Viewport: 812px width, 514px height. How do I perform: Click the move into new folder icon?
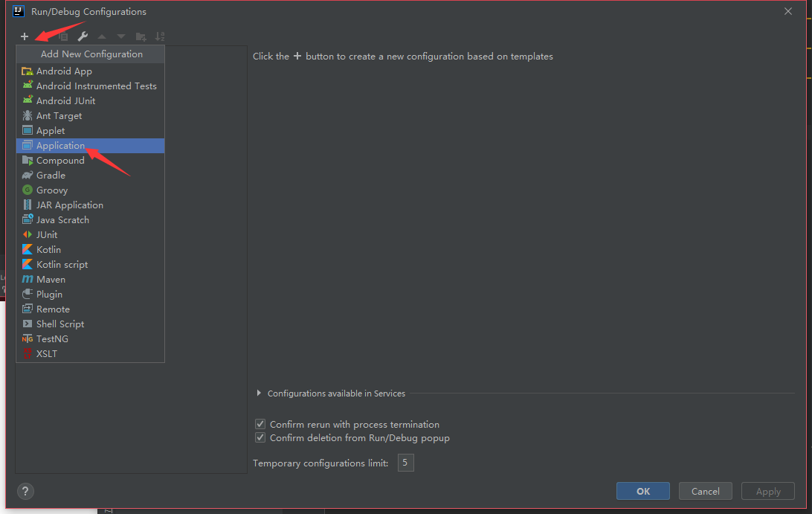point(141,36)
